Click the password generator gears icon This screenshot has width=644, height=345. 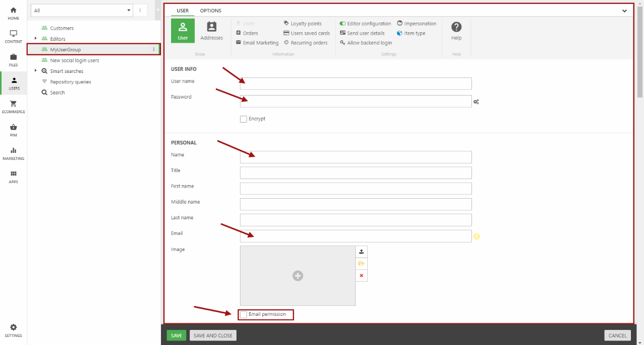pyautogui.click(x=476, y=102)
